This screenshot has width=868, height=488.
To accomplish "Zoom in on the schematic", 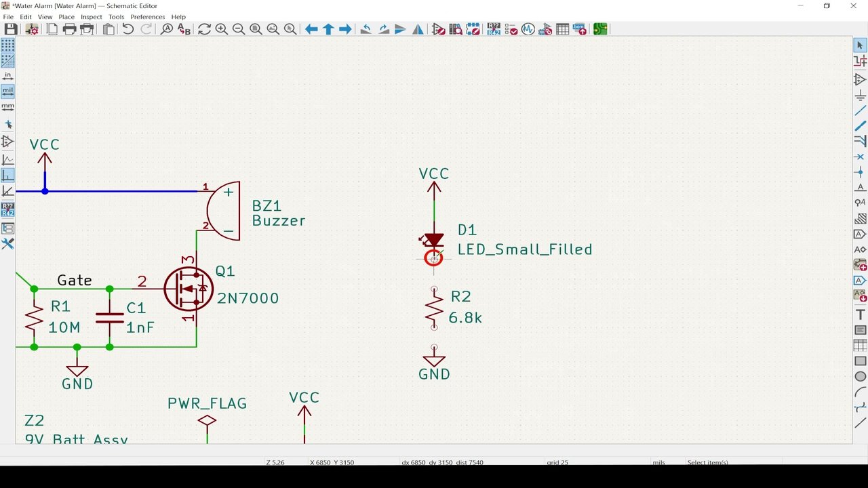I will (x=221, y=29).
